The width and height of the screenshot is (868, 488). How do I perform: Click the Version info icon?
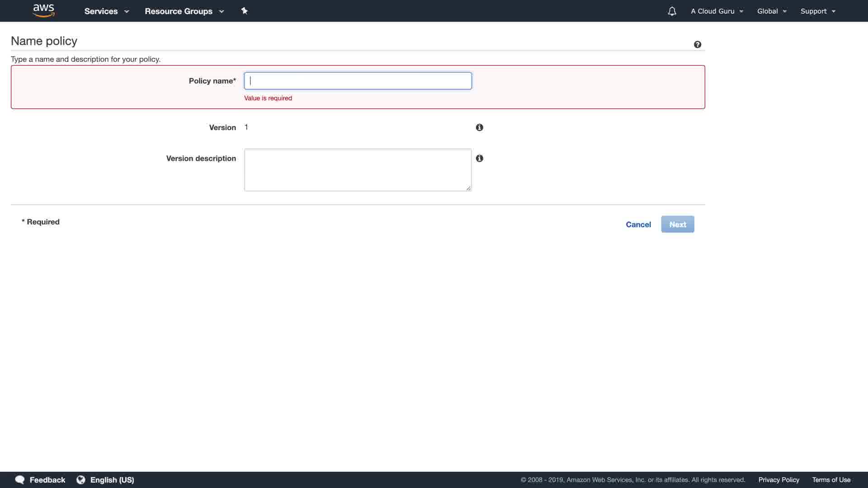tap(479, 127)
